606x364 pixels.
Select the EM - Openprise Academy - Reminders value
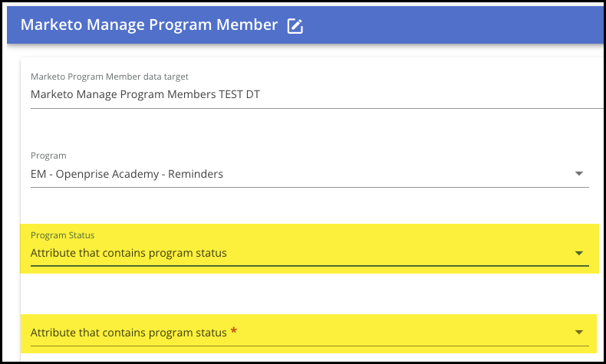pyautogui.click(x=127, y=174)
